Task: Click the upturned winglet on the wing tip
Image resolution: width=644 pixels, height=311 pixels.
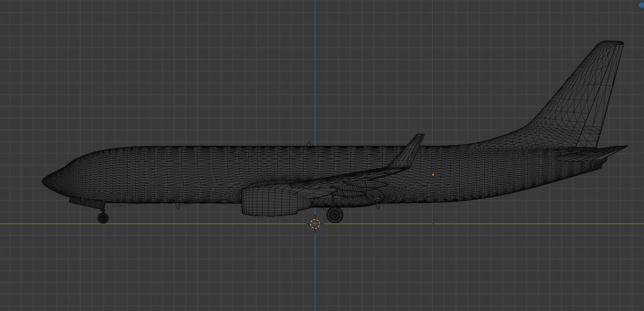Action: pyautogui.click(x=407, y=151)
